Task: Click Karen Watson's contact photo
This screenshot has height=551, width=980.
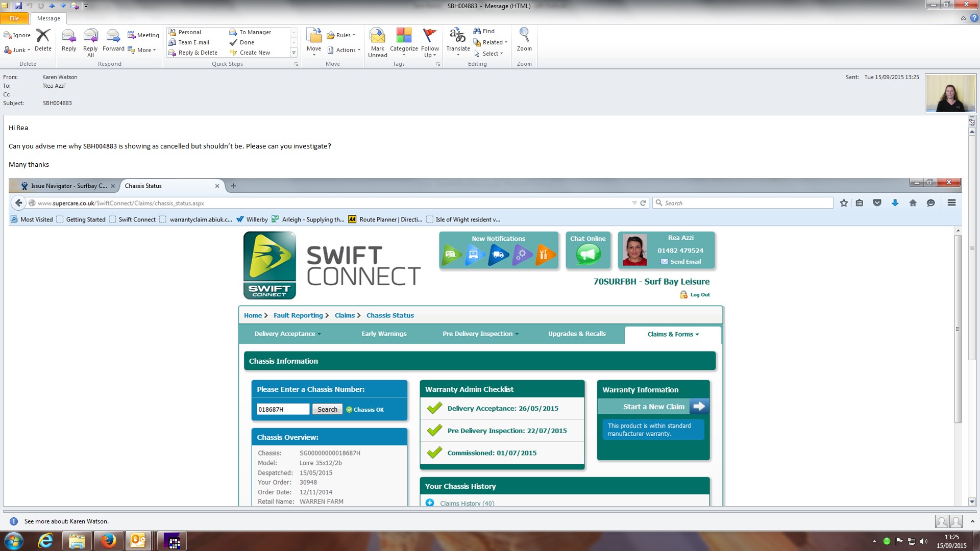Action: pos(950,93)
